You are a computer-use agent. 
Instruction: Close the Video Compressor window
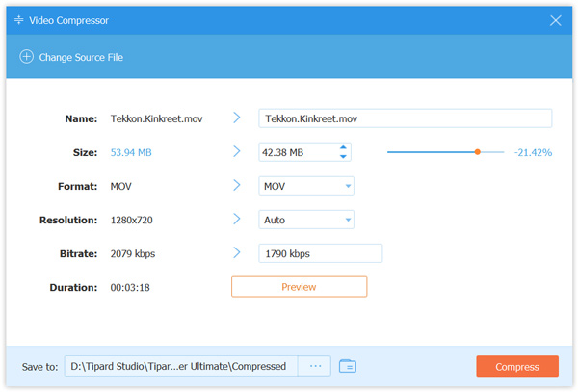click(555, 20)
